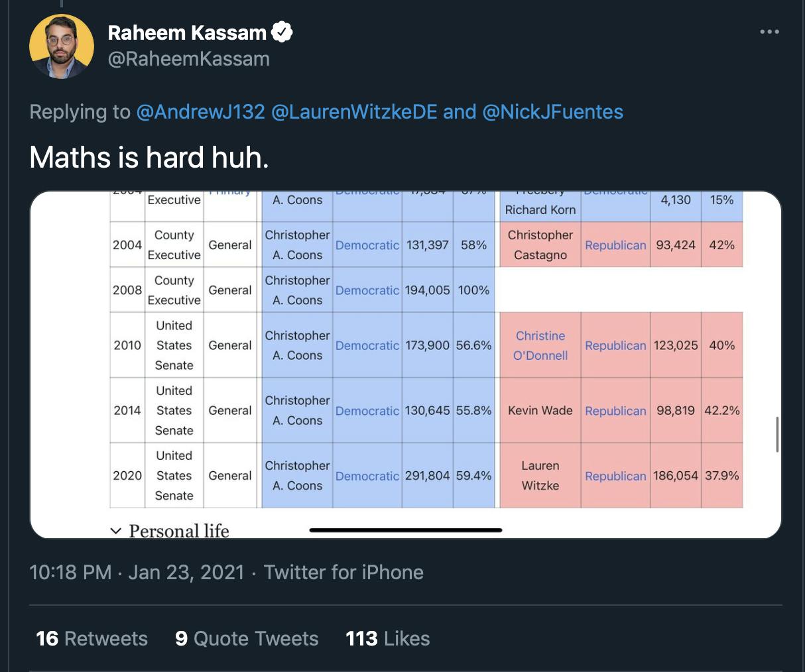Click the scrollbar thumb inside the image
The width and height of the screenshot is (805, 672).
776,434
